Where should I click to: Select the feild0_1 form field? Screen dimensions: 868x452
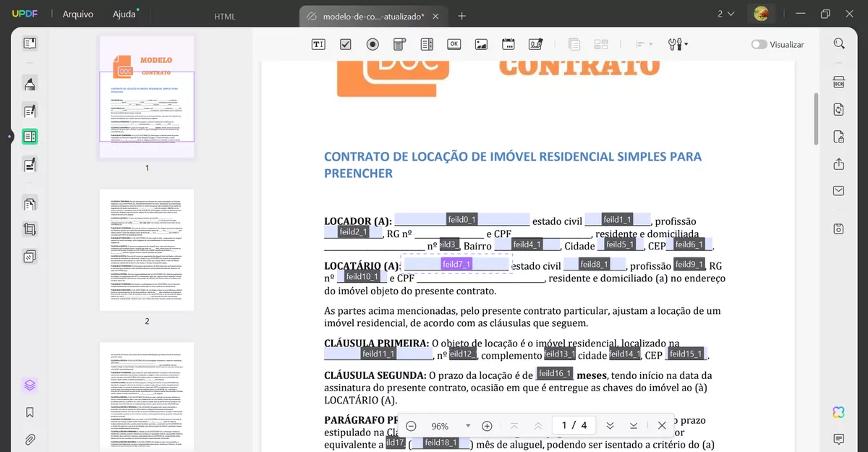pyautogui.click(x=462, y=220)
